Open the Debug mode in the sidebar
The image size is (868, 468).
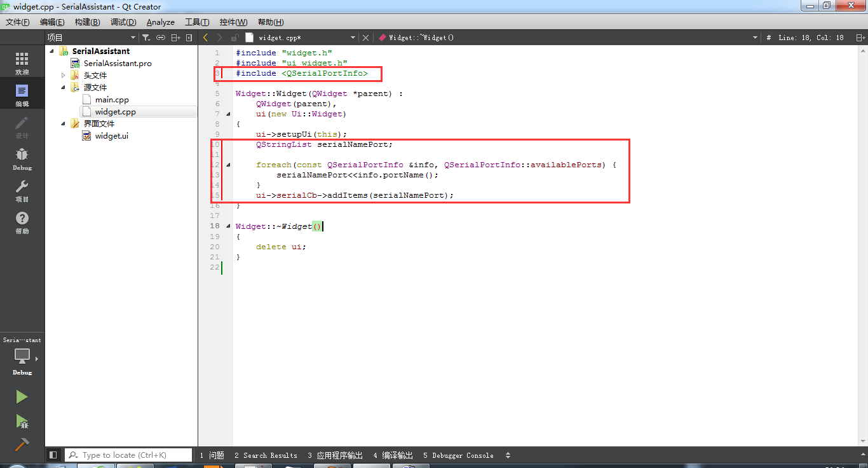click(x=22, y=159)
